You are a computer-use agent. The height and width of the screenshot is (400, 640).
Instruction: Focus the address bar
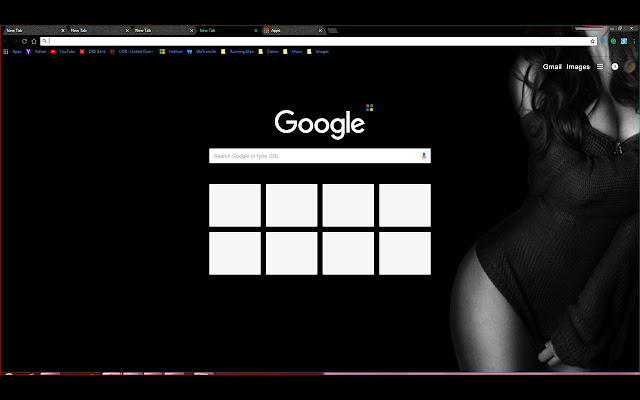[x=318, y=41]
